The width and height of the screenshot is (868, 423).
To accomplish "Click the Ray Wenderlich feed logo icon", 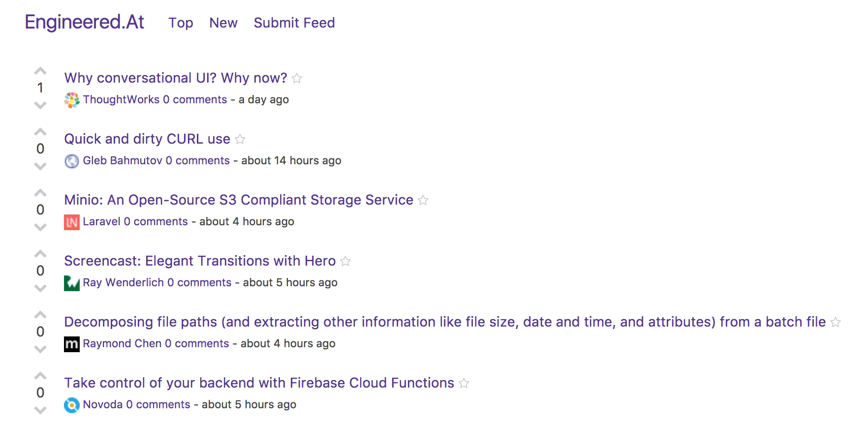I will point(72,283).
